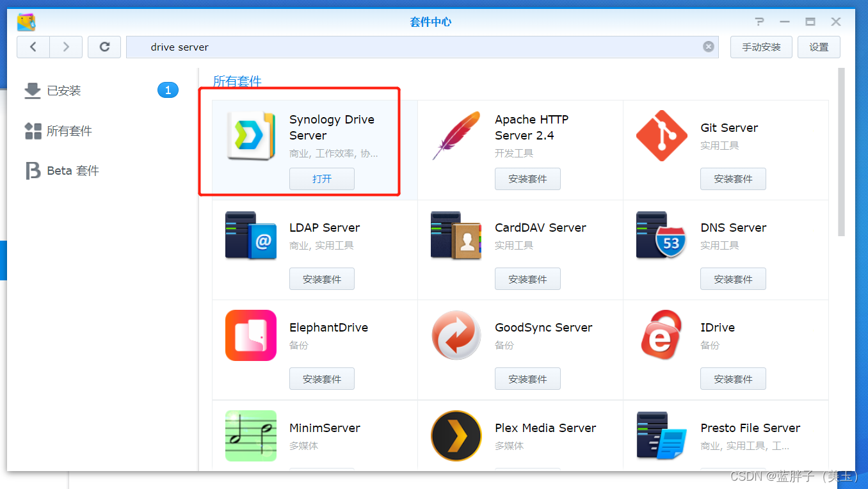Viewport: 868px width, 489px height.
Task: Click the Git Server red diamond icon
Action: [662, 136]
